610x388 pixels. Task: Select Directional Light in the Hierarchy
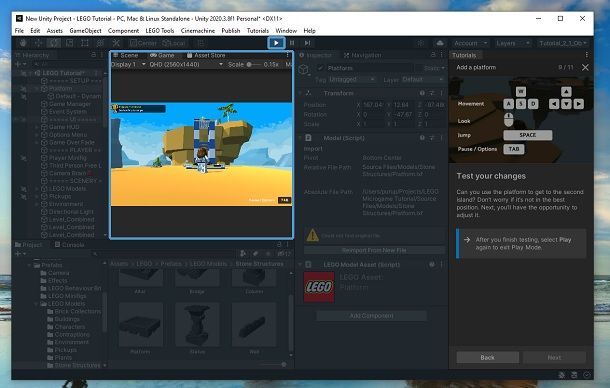point(71,212)
